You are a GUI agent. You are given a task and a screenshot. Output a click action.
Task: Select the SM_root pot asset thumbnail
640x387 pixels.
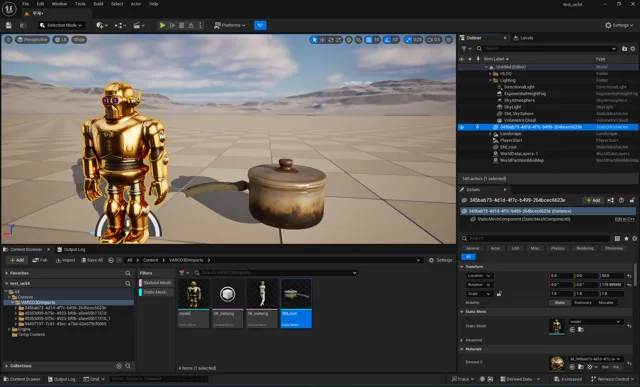coord(296,303)
